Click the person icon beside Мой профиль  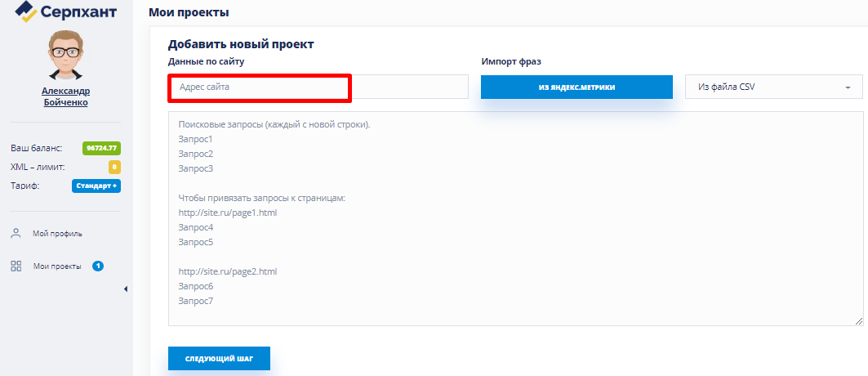(16, 233)
